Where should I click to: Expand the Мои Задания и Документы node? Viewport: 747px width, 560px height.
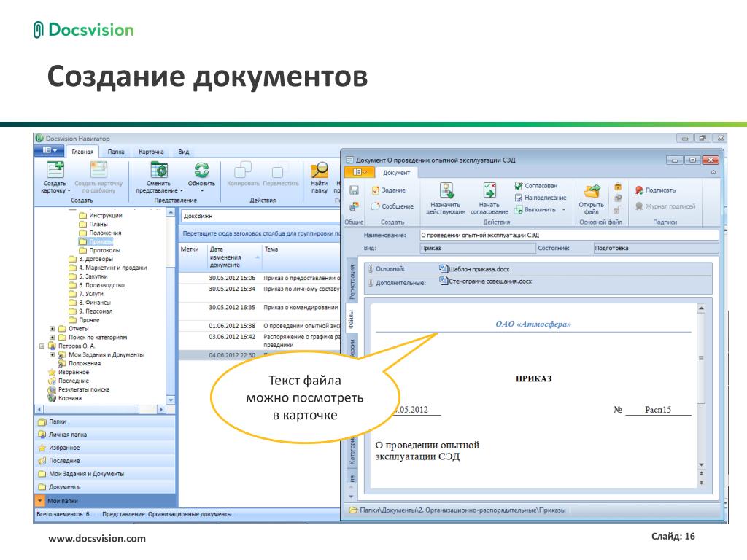click(x=52, y=355)
